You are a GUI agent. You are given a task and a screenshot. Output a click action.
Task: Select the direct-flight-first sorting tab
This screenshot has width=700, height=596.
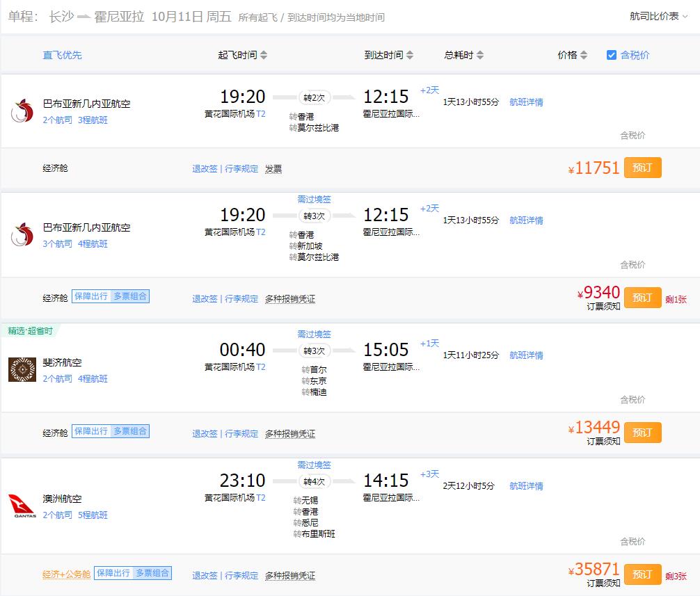(63, 55)
